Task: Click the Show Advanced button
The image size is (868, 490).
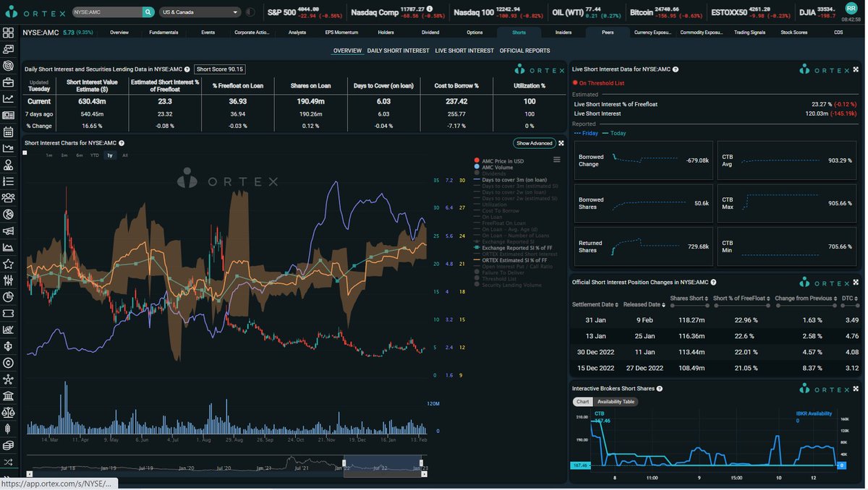Action: click(x=534, y=143)
